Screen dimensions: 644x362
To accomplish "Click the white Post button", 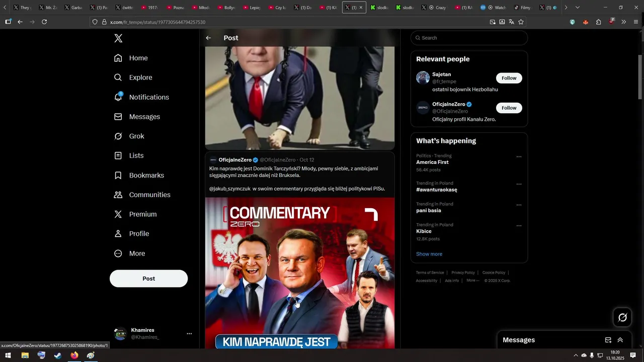I will tap(148, 279).
